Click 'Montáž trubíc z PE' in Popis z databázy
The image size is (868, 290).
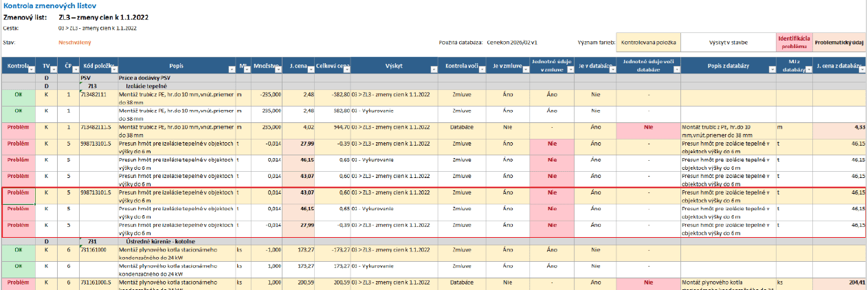coord(727,130)
